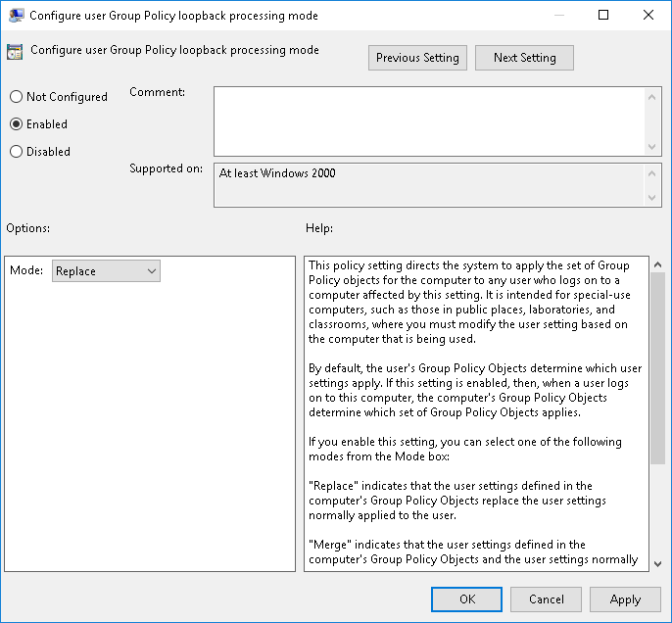Image resolution: width=672 pixels, height=623 pixels.
Task: Click Comment box scroll up arrow
Action: 653,95
